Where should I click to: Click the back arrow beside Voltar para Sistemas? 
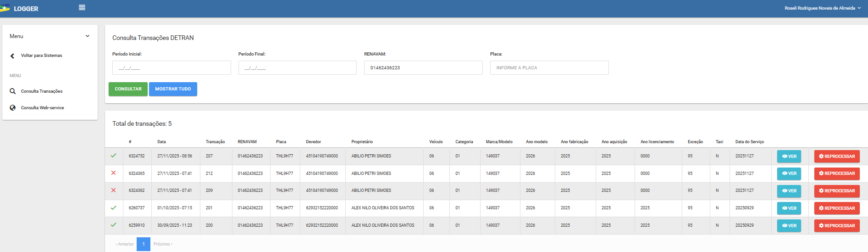pos(12,56)
